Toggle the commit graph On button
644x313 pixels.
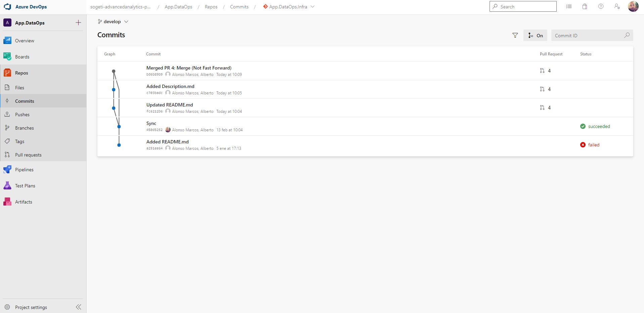pos(535,36)
